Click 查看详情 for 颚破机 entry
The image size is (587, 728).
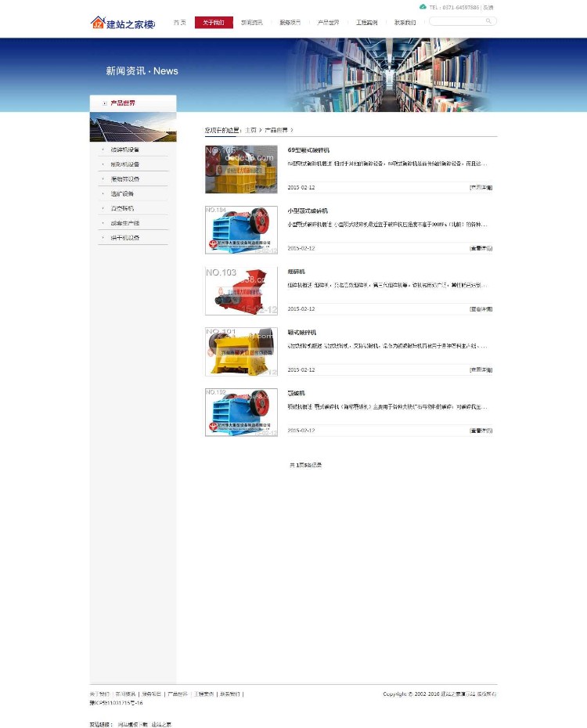tap(481, 431)
